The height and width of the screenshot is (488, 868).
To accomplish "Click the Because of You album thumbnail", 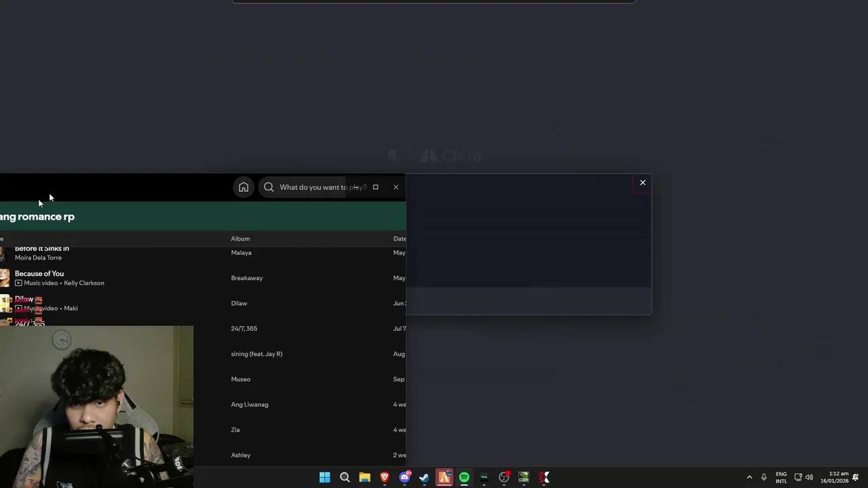I will point(5,278).
